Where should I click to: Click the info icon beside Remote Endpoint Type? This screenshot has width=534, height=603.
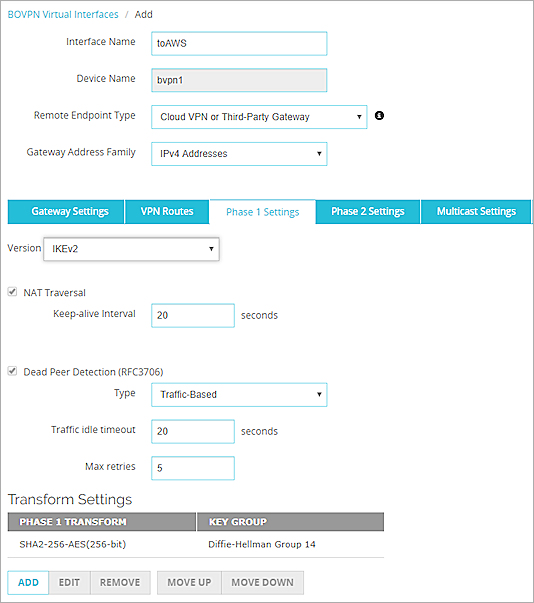(379, 115)
